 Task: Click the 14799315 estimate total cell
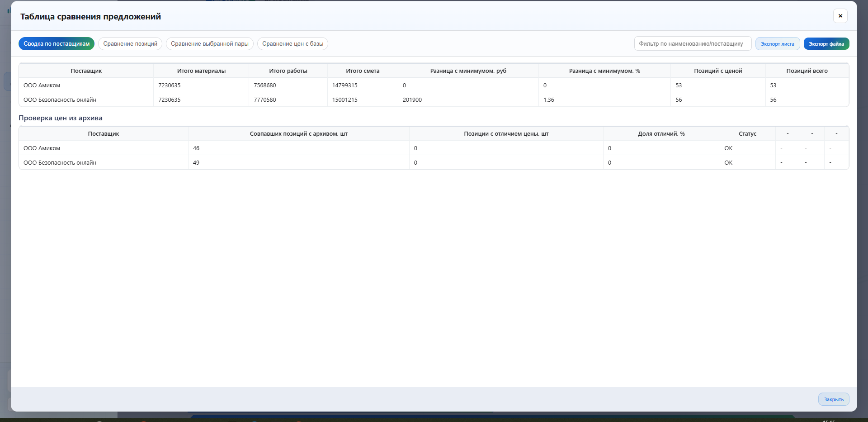[x=363, y=85]
